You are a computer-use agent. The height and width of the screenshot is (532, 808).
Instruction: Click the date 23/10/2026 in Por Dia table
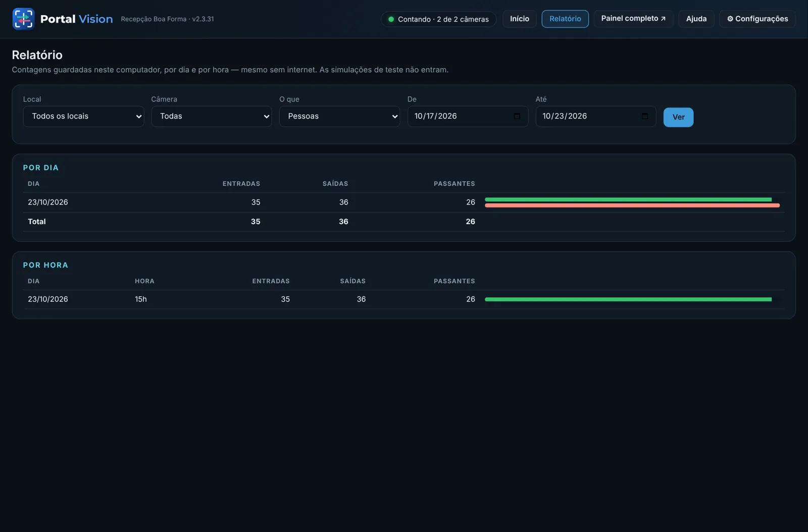[48, 202]
